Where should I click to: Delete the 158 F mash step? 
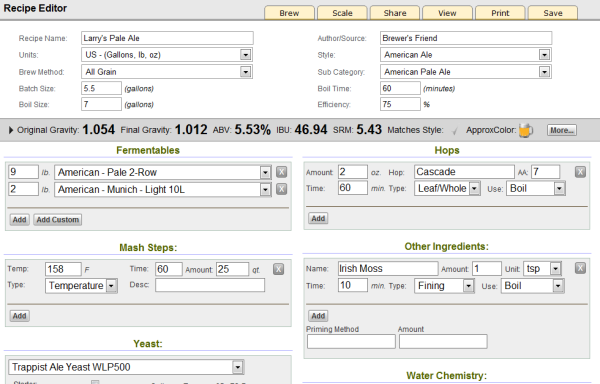[279, 269]
